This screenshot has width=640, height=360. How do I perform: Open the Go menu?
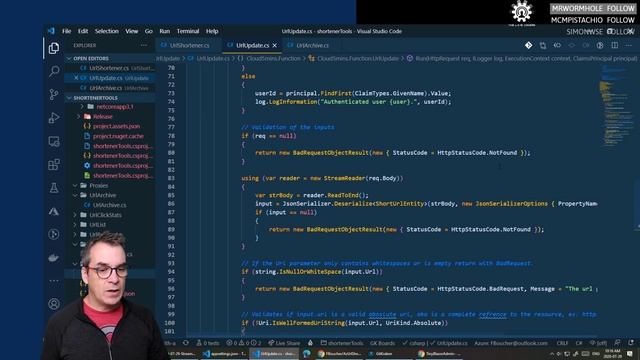149,31
